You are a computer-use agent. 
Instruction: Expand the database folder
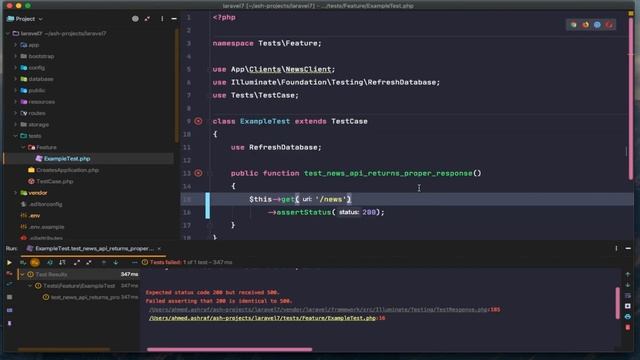pos(16,79)
